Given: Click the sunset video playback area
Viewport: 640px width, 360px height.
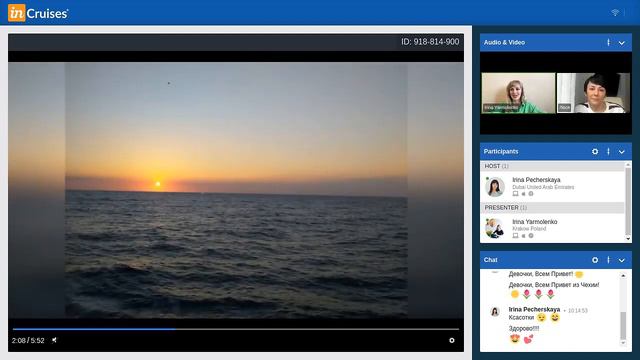Looking at the screenshot, I should (x=236, y=190).
